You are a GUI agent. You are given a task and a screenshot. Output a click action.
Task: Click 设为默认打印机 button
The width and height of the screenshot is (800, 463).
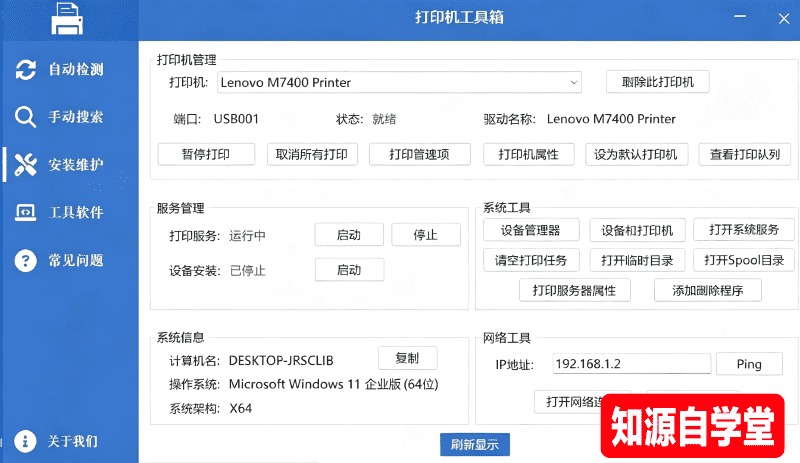click(x=636, y=154)
